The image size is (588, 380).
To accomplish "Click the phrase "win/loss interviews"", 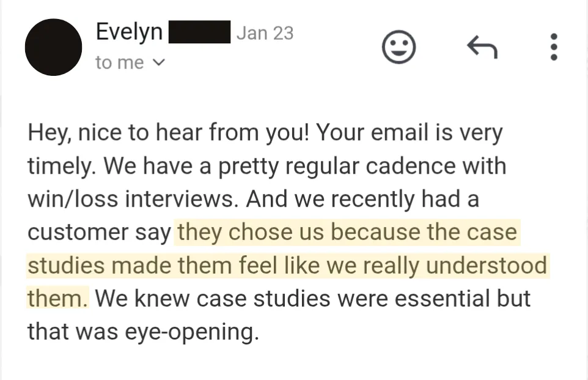I will pos(131,199).
